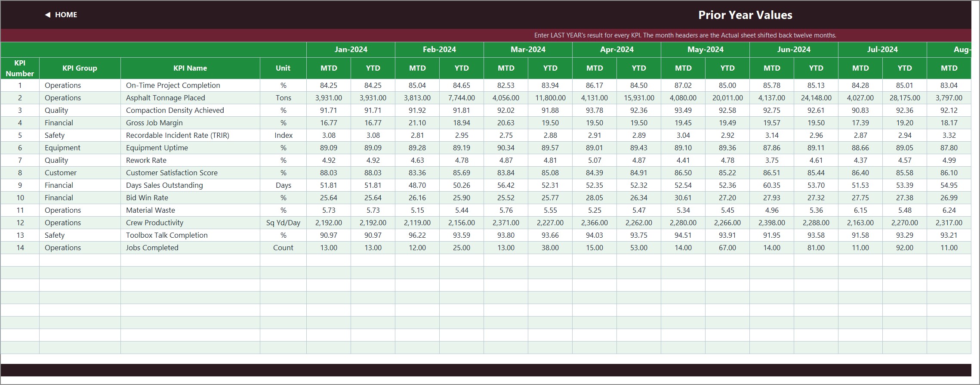Select the Apr-2024 month header
Screen dimensions: 980x385
[616, 50]
